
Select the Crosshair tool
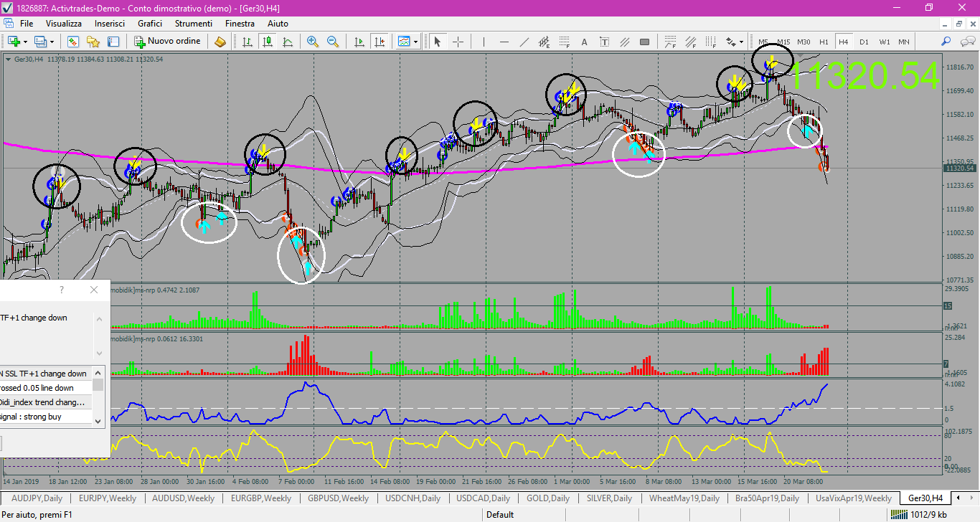tap(458, 42)
